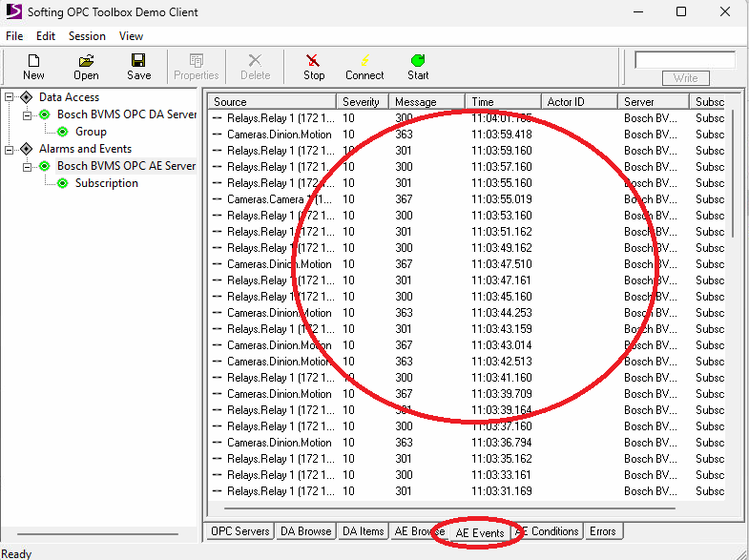Select the Subscription tree node
Screen dimensions: 749x560
tap(106, 183)
